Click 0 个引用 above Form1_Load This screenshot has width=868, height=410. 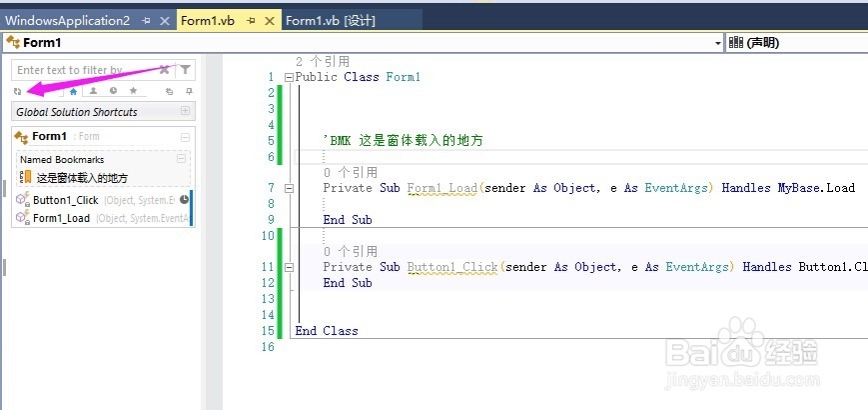tap(351, 172)
